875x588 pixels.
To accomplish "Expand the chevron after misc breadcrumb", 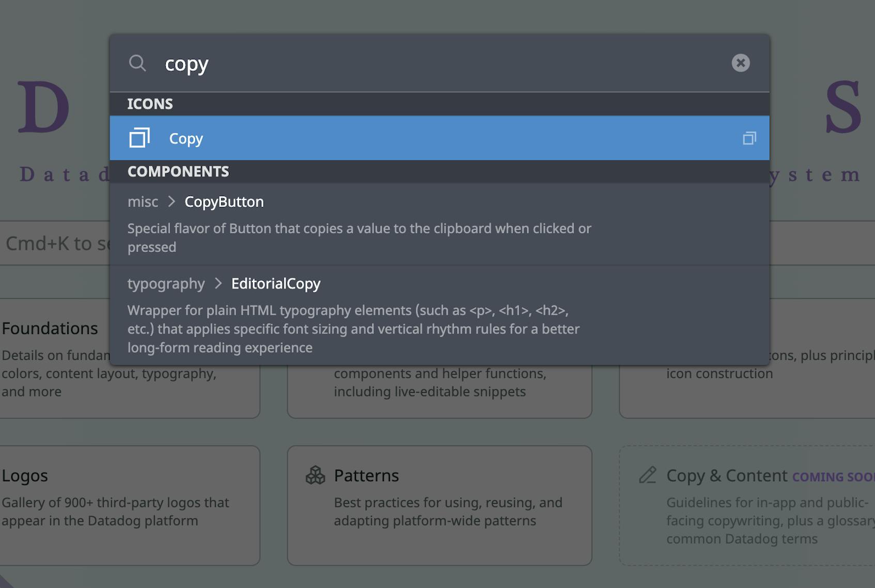I will 171,202.
